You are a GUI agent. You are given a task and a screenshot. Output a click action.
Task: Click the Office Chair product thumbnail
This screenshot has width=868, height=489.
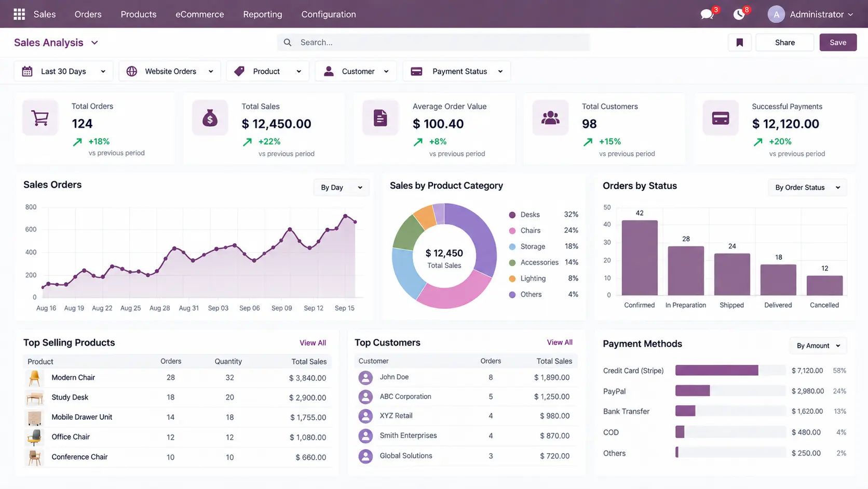pyautogui.click(x=34, y=437)
